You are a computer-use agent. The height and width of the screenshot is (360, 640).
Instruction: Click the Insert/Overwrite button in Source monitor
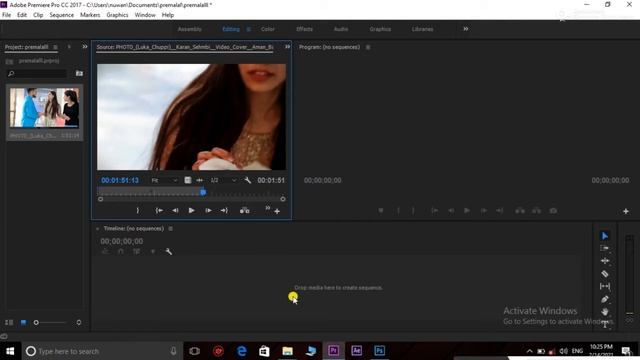[x=244, y=210]
